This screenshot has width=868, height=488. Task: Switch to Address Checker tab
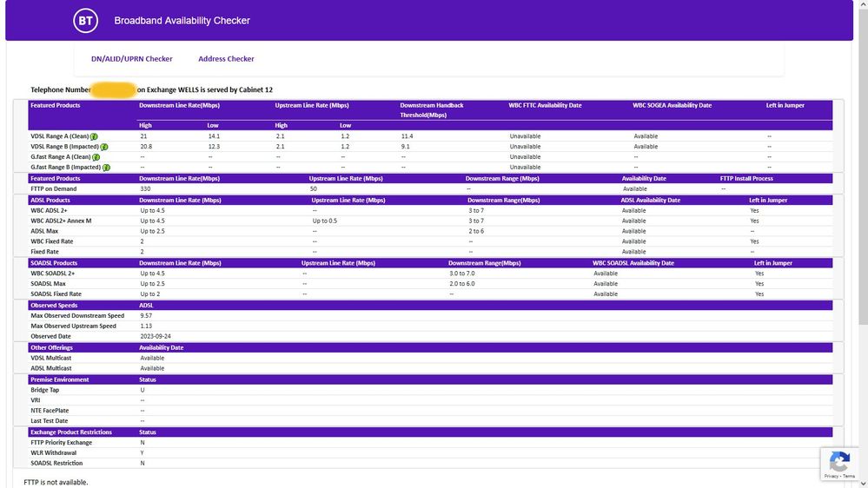[226, 59]
